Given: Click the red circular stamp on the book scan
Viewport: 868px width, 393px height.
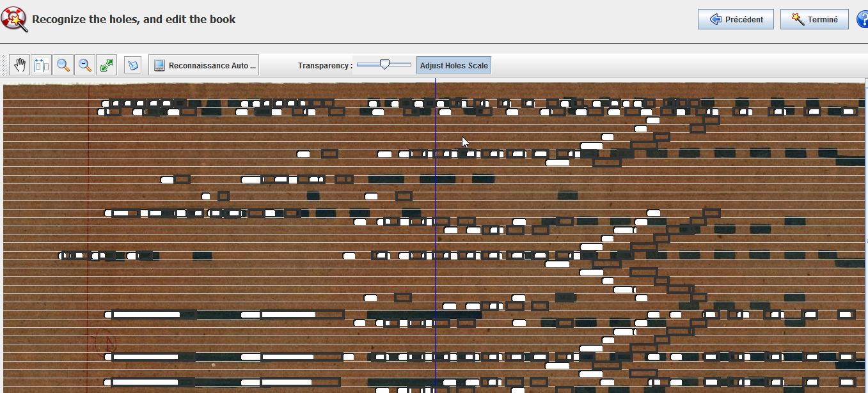Looking at the screenshot, I should pos(103,341).
